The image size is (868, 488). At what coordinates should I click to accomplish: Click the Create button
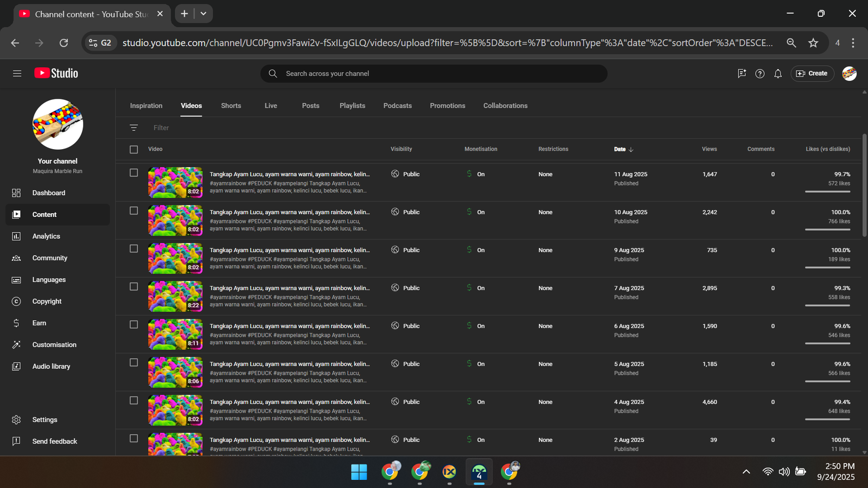[812, 74]
